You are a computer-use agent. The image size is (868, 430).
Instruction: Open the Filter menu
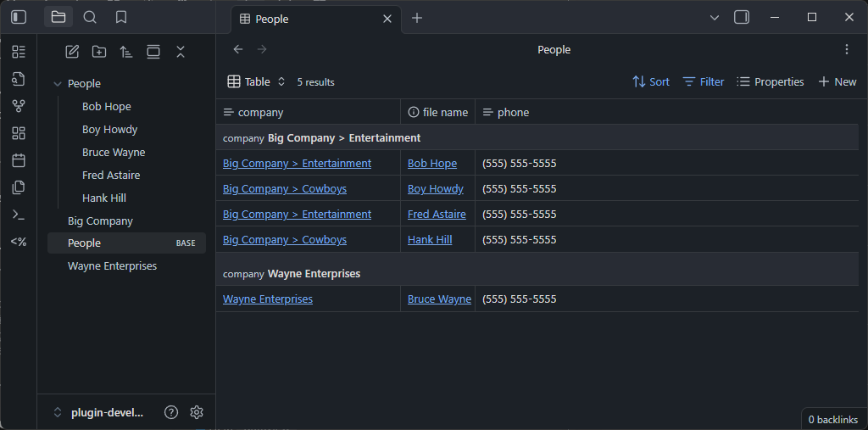pyautogui.click(x=704, y=82)
